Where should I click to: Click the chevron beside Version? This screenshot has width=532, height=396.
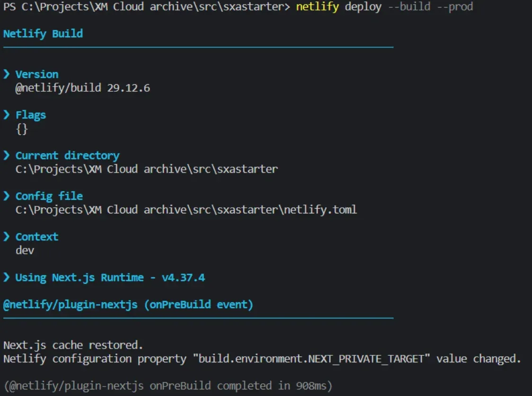(x=7, y=74)
